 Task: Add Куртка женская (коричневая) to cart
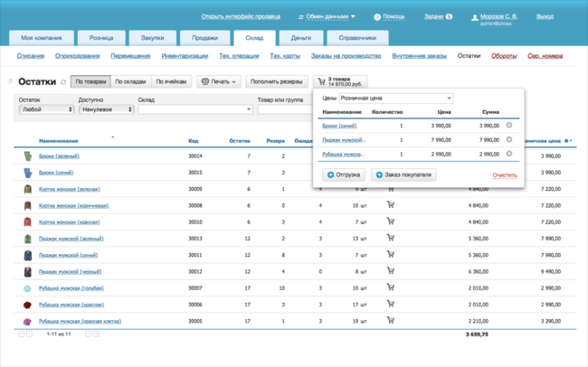[x=391, y=205]
